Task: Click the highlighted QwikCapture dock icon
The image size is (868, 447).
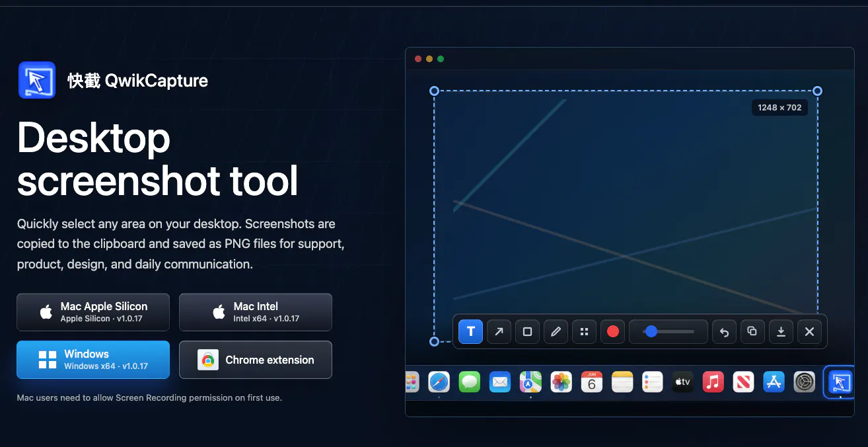Action: click(840, 382)
